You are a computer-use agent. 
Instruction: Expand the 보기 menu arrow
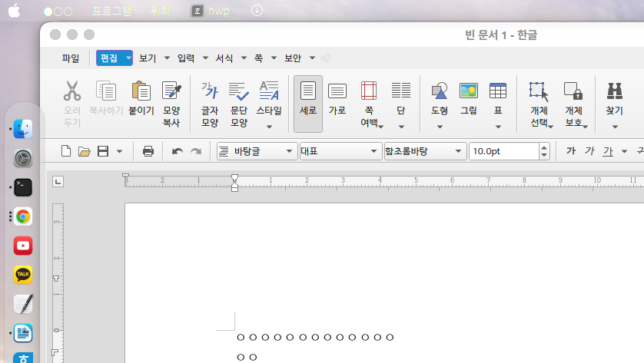[x=167, y=58]
